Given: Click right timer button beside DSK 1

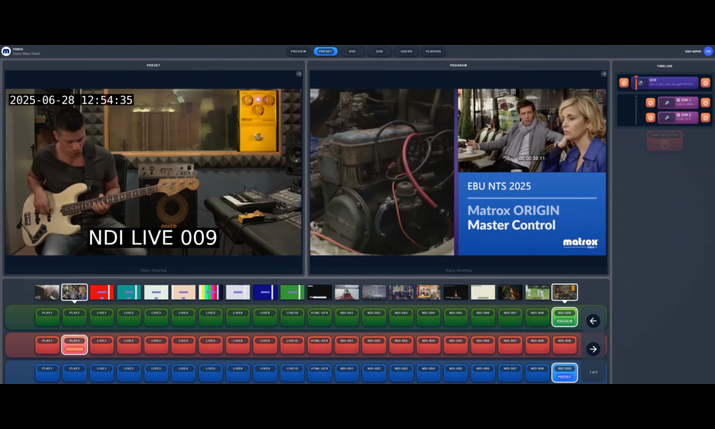Looking at the screenshot, I should 705,103.
